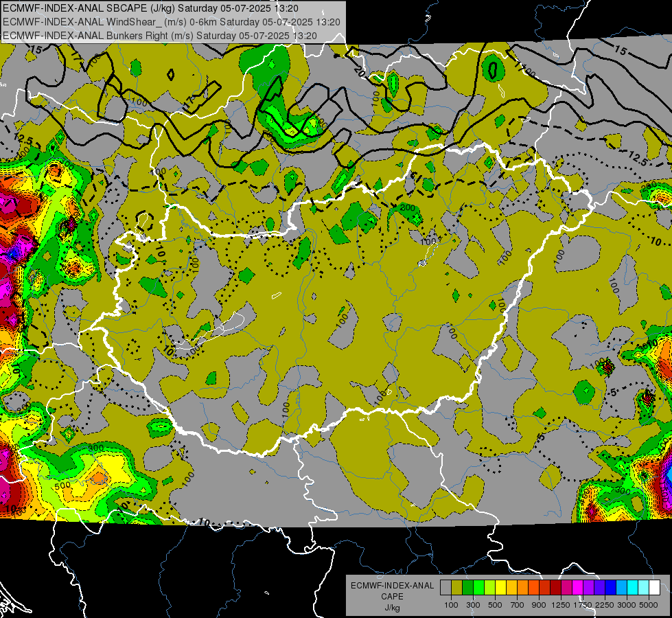Click the 1250 value on legend scale
Image resolution: width=672 pixels, height=618 pixels.
[561, 605]
